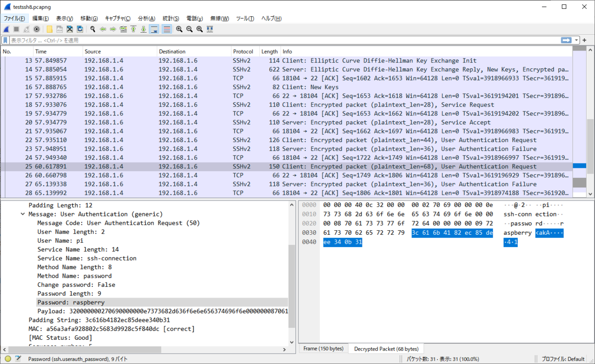Go to the last packet
Image resolution: width=595 pixels, height=364 pixels.
coord(144,29)
